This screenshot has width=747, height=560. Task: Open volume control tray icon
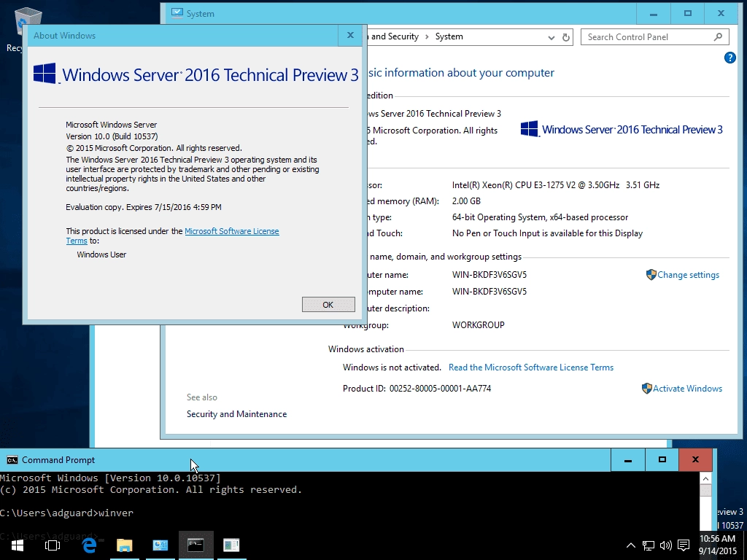(666, 545)
